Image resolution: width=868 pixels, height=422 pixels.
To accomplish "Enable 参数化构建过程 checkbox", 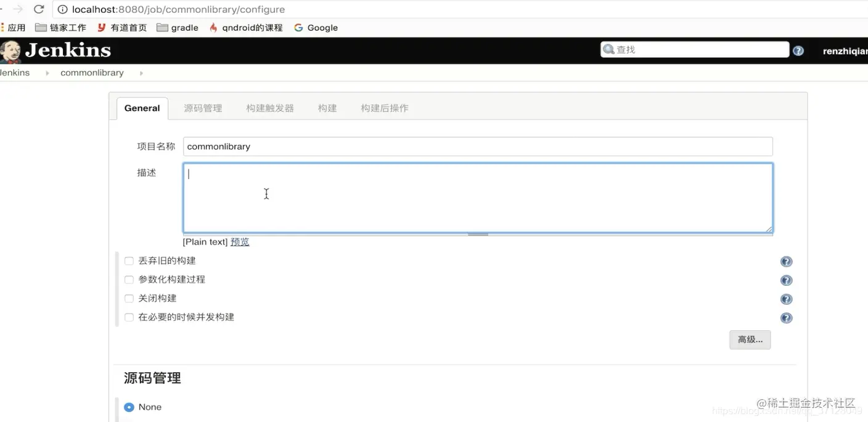I will pos(129,280).
